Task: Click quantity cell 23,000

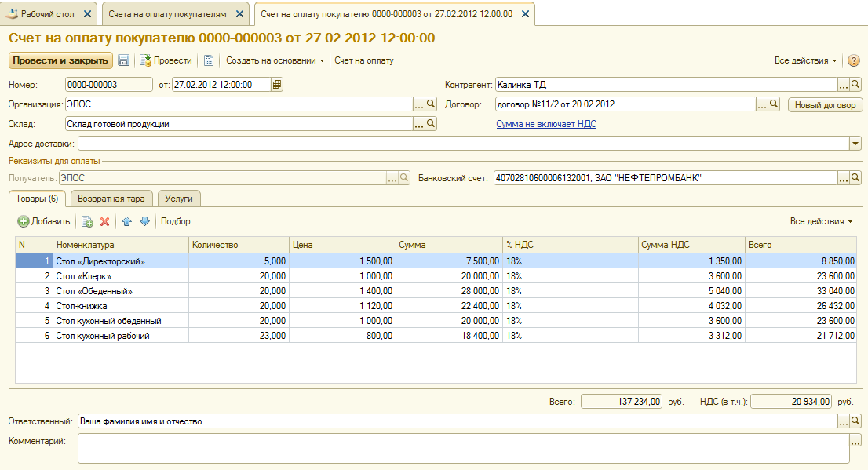Action: point(239,336)
